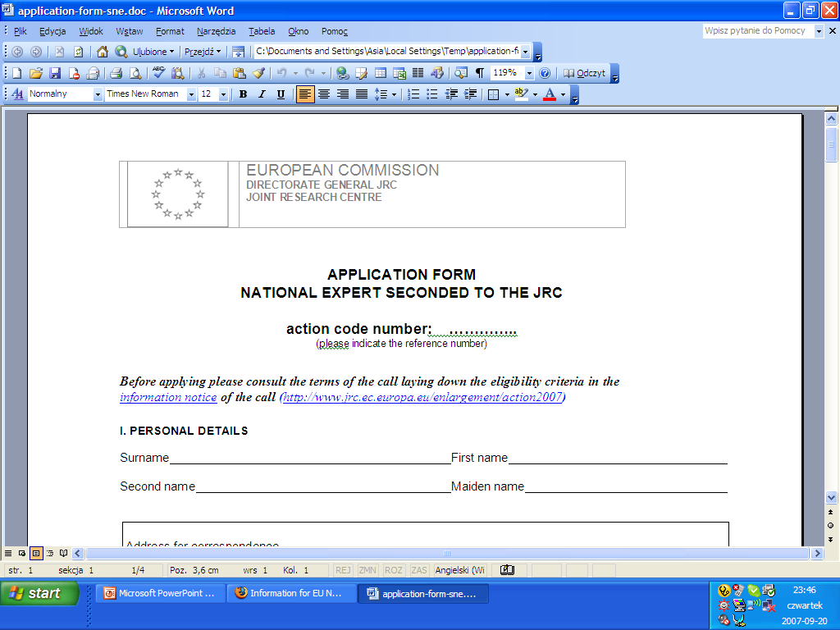Viewport: 840px width, 630px height.
Task: Open the Windows start menu
Action: [x=39, y=593]
